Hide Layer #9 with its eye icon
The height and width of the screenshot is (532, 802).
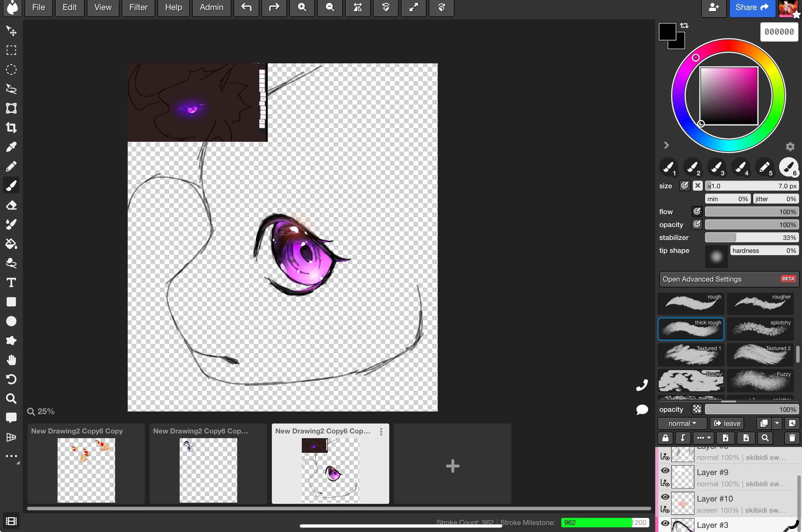tap(665, 471)
